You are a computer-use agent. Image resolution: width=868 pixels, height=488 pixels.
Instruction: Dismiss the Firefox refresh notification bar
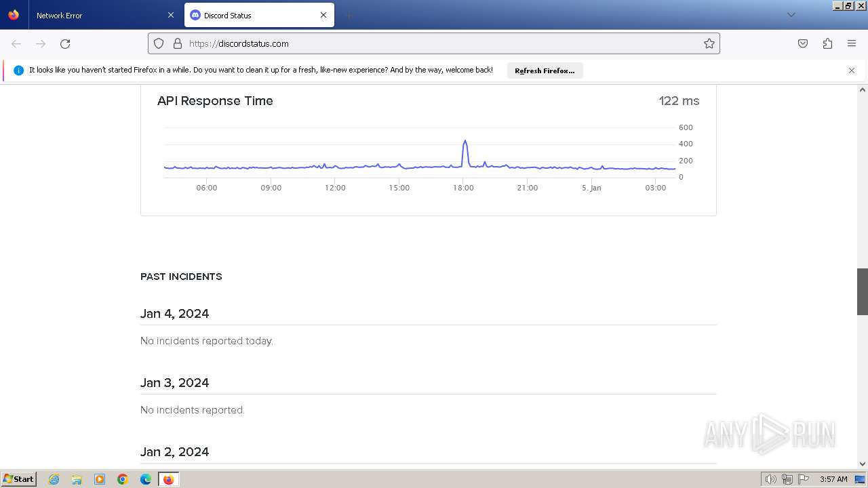click(852, 70)
